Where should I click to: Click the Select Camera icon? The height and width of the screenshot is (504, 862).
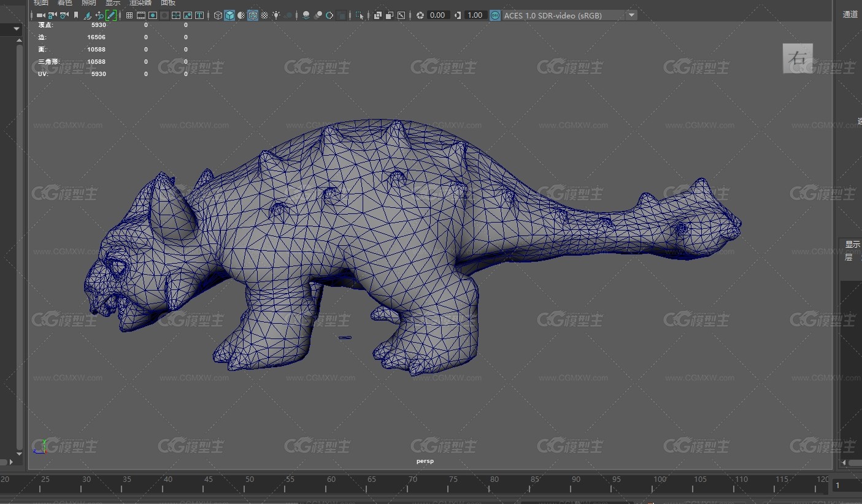tap(41, 15)
